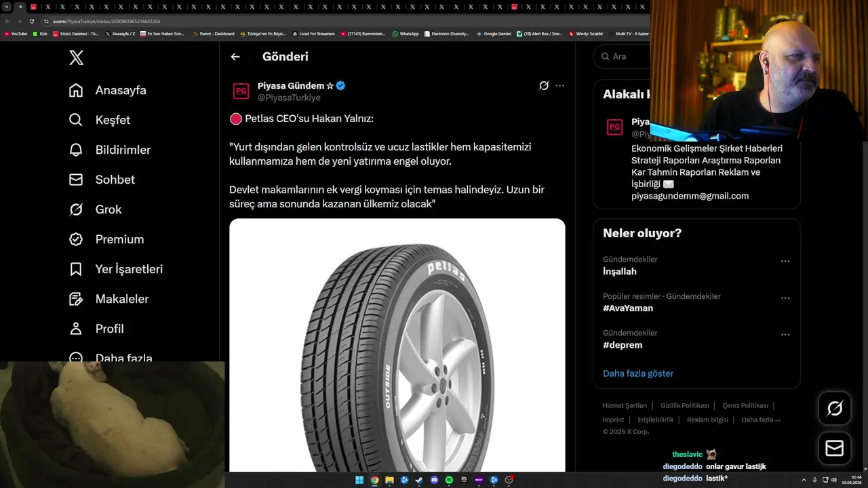868x488 pixels.
Task: Open File Explorer from the taskbar
Action: (x=389, y=480)
